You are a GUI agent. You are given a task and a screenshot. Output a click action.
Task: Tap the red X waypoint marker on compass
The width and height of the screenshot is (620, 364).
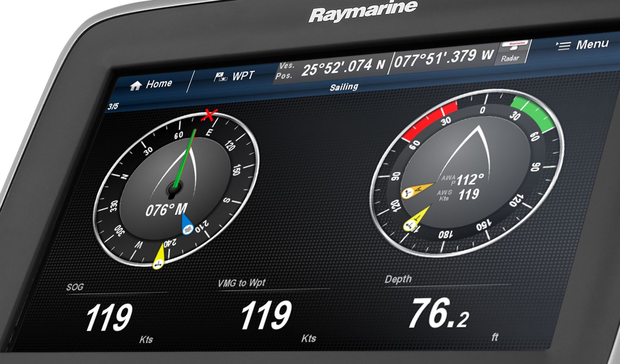(x=209, y=115)
